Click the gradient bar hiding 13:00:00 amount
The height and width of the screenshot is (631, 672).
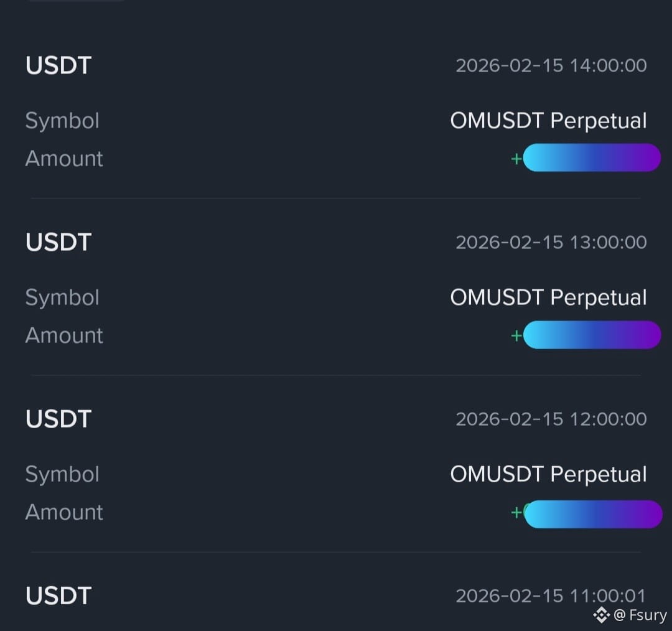pos(592,335)
